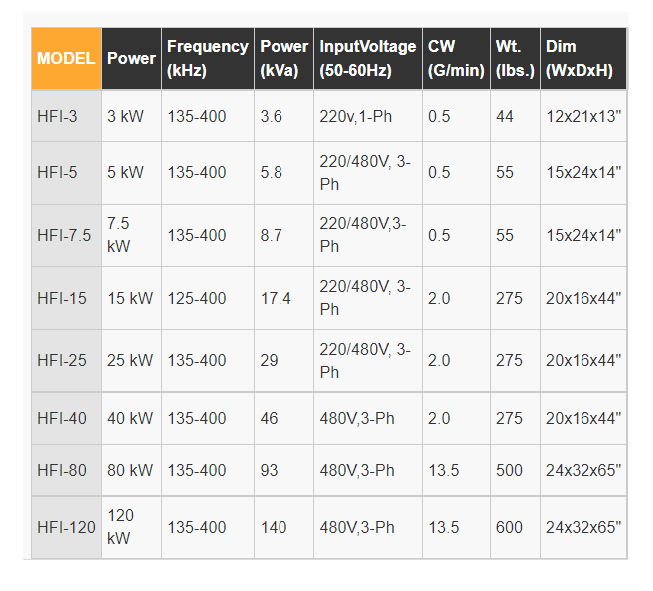Viewport: 653px width, 591px height.
Task: Click the 120 kW power cell
Action: [131, 527]
